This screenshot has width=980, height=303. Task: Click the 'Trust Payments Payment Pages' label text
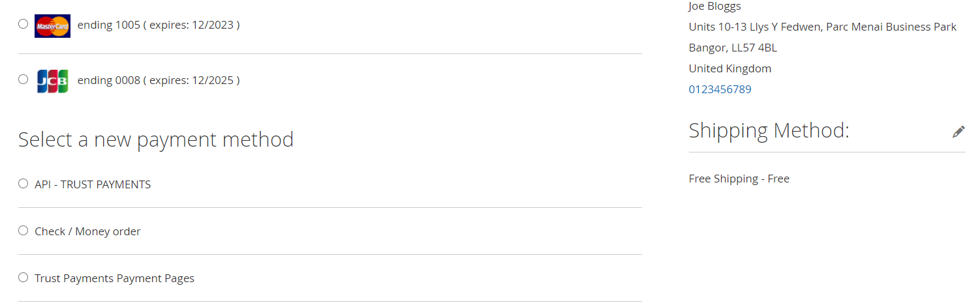tap(114, 278)
